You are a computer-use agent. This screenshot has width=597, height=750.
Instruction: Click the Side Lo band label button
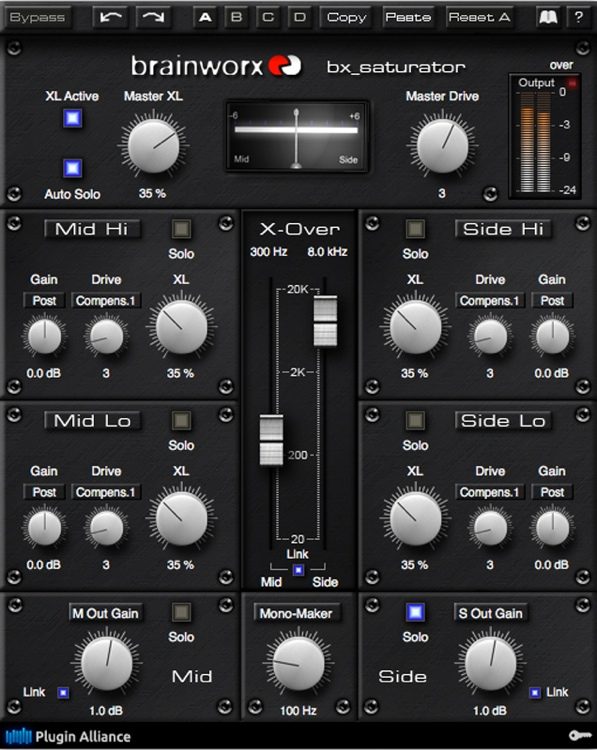click(x=503, y=421)
